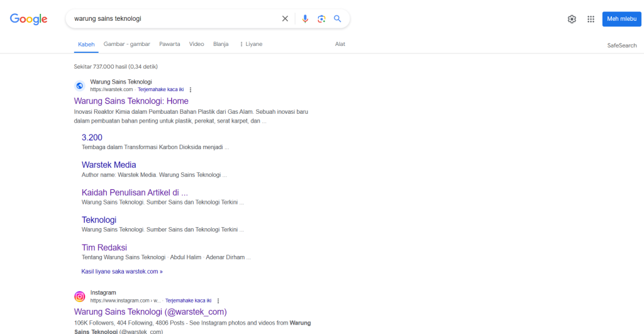This screenshot has width=644, height=334.
Task: Submit search with magnifier icon
Action: click(x=338, y=19)
